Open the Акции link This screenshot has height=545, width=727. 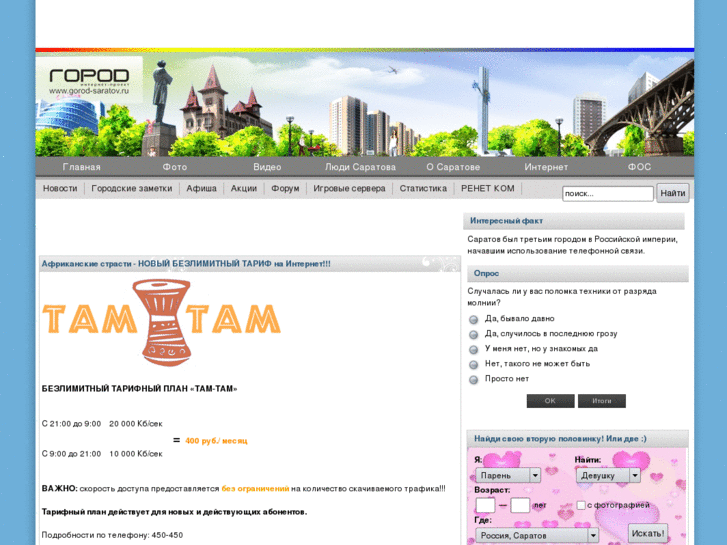click(244, 188)
